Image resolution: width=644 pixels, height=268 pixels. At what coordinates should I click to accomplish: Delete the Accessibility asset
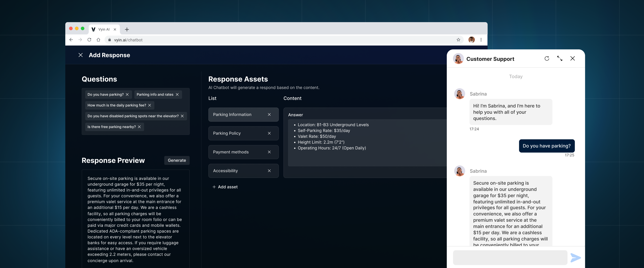tap(269, 171)
